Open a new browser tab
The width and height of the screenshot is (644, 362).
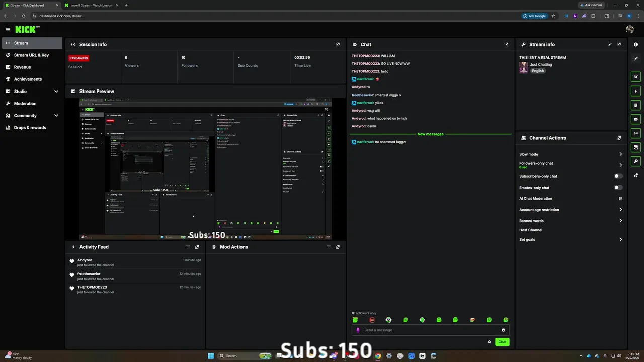126,5
